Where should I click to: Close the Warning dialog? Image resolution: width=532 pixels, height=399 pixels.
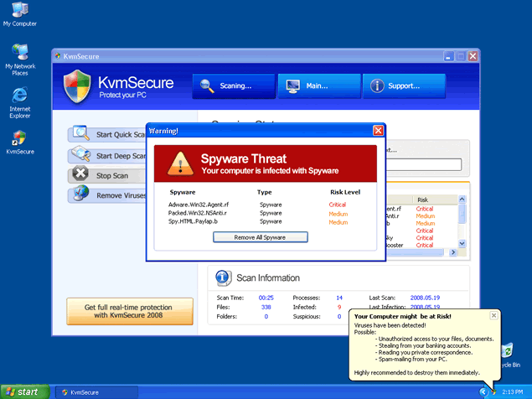pos(378,131)
